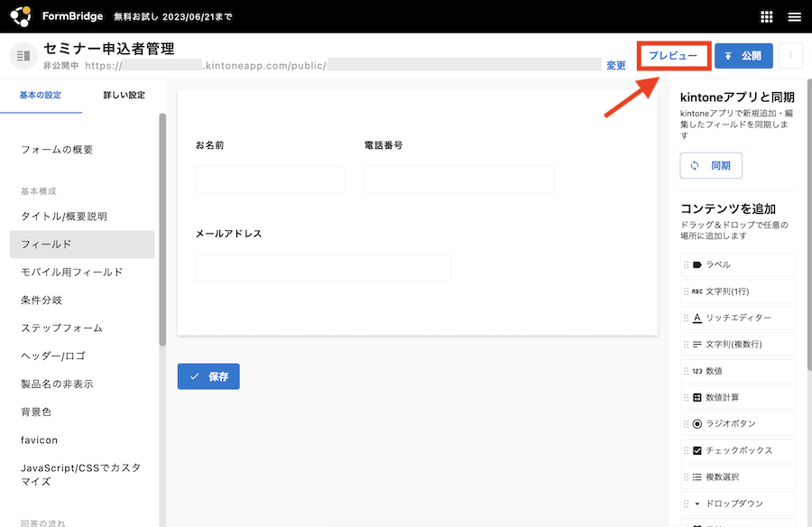Select the リッチエディター content item
This screenshot has height=527, width=812.
[x=738, y=318]
